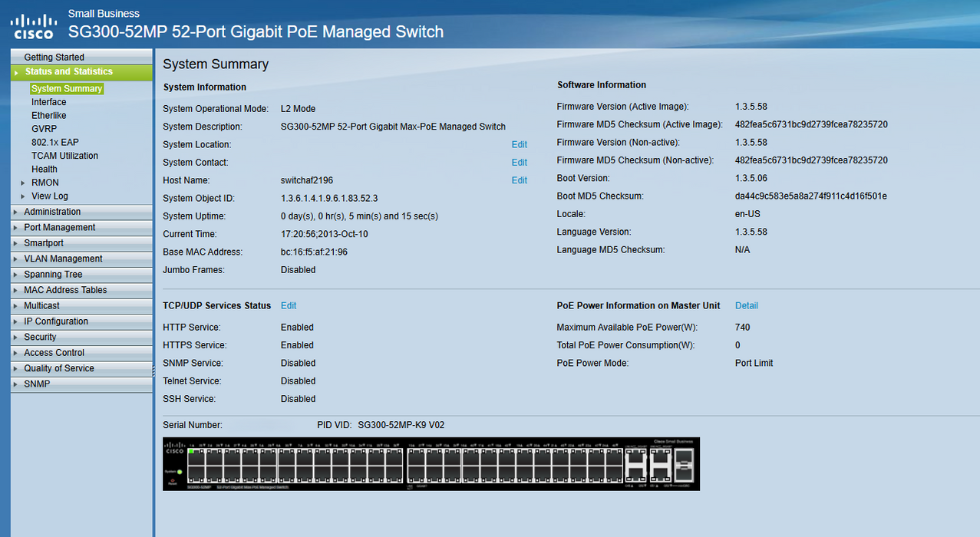Image resolution: width=980 pixels, height=537 pixels.
Task: Click PoE Power Mode Port Limit
Action: click(754, 363)
